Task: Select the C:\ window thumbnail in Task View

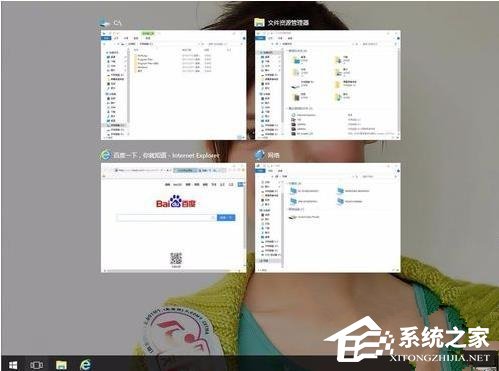Action: coord(173,85)
